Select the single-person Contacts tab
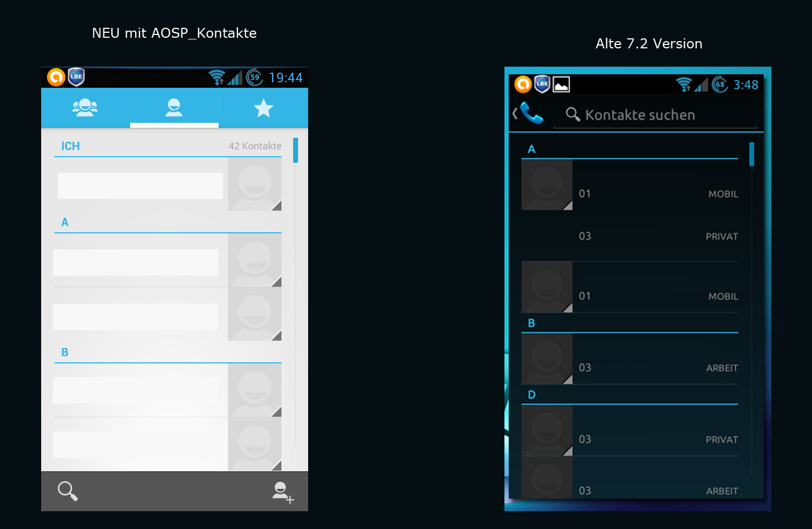This screenshot has width=812, height=529. (x=174, y=107)
